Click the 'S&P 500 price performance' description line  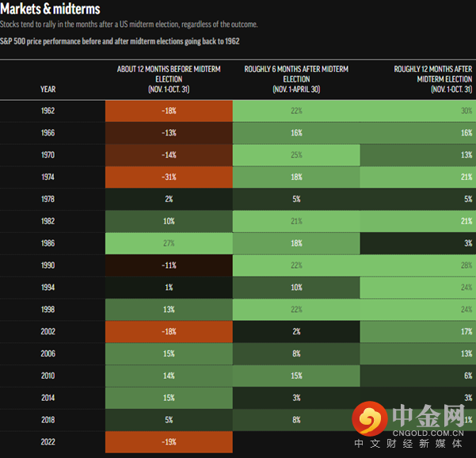coord(120,41)
